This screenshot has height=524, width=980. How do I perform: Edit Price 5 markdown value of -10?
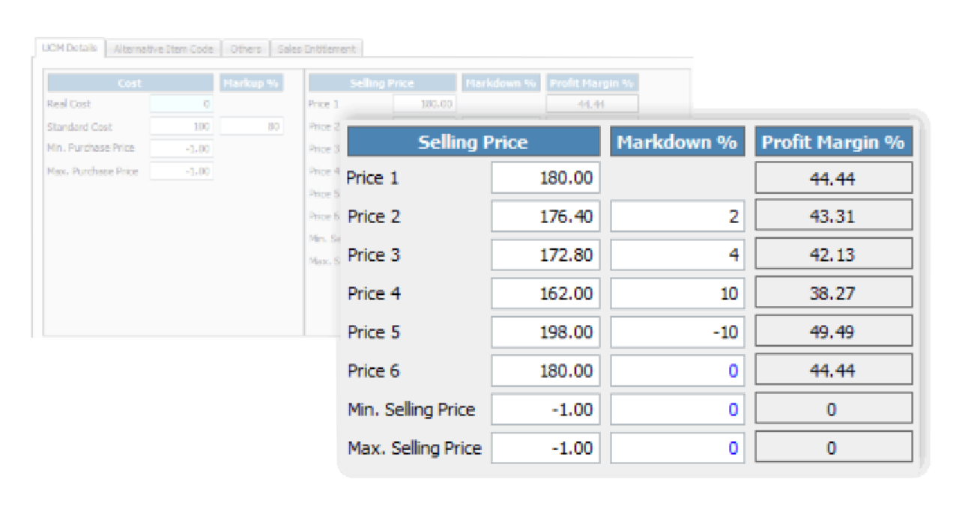coord(677,332)
